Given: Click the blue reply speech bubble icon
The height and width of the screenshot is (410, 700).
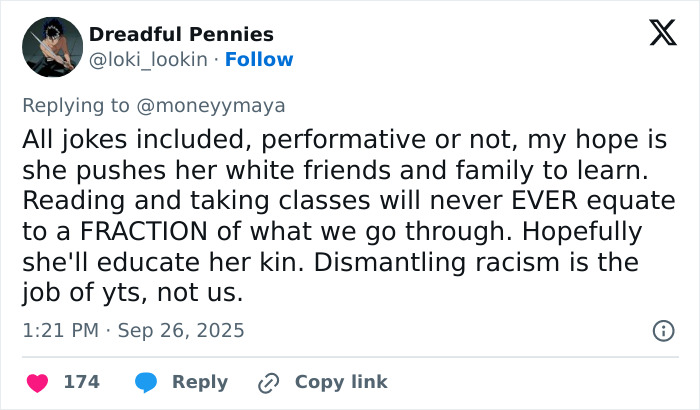Looking at the screenshot, I should coord(146,383).
